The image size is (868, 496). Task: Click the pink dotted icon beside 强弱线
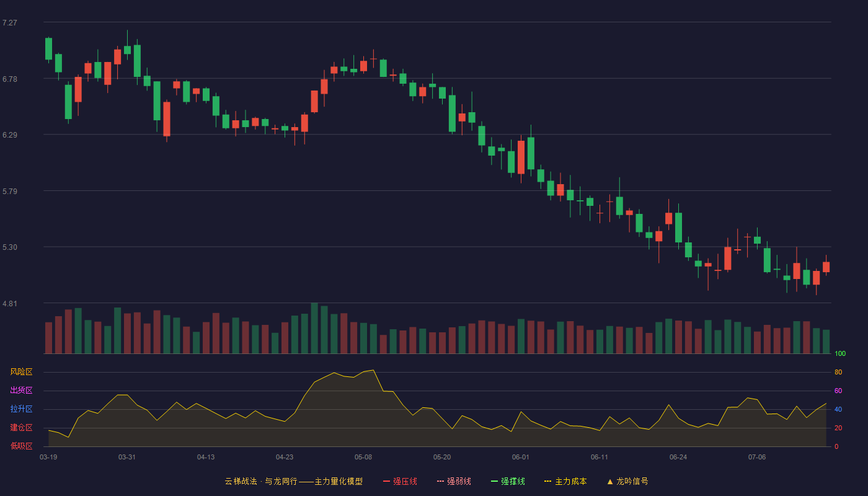[441, 481]
